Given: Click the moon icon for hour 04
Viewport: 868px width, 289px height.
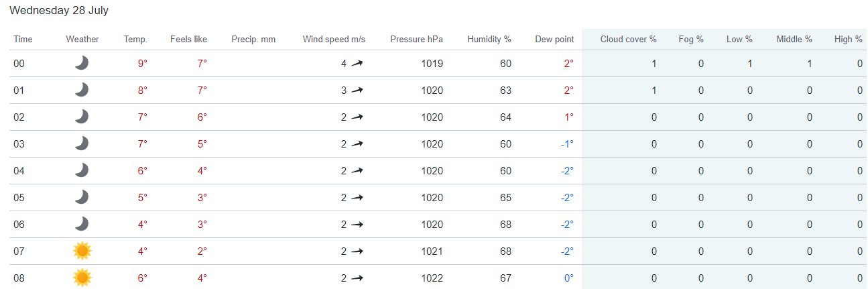Looking at the screenshot, I should [x=82, y=170].
